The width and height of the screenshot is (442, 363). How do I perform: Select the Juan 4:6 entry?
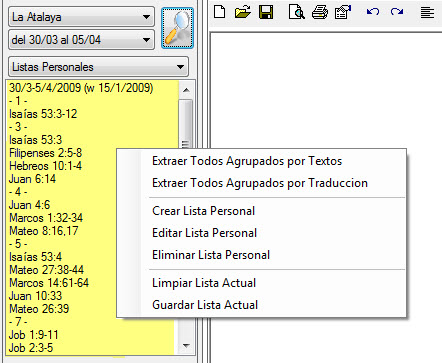[x=29, y=205]
